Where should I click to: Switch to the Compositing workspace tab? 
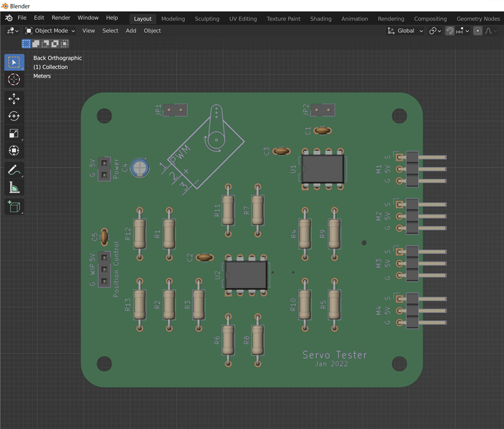[x=430, y=19]
